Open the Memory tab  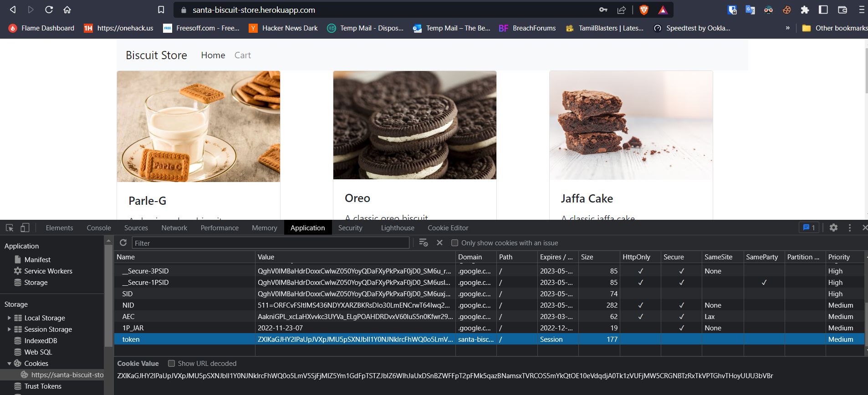265,228
